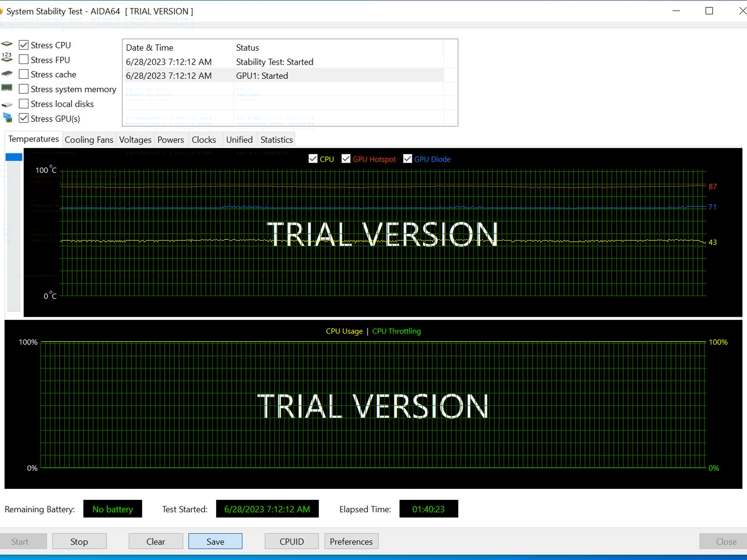This screenshot has height=560, width=747.
Task: Click the cache chip icon
Action: (7, 74)
